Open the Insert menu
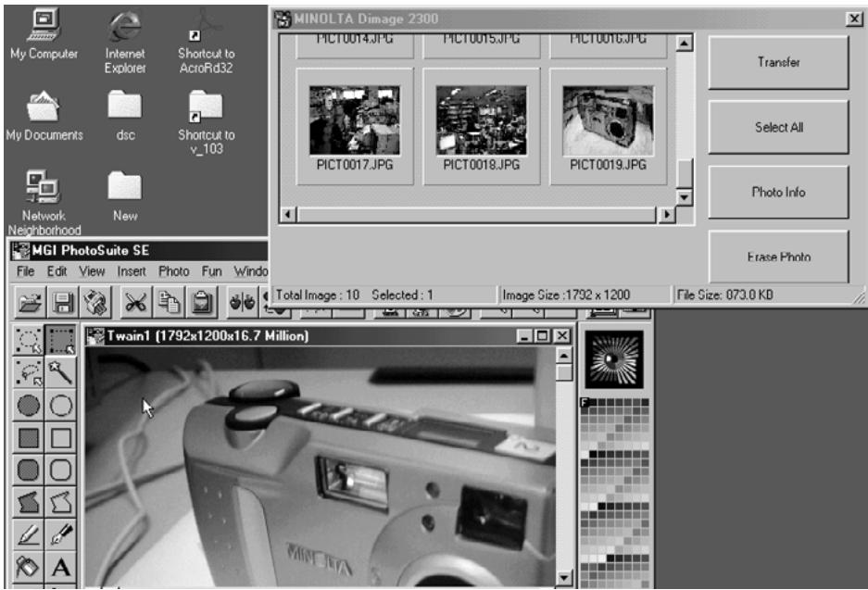868x590 pixels. (132, 271)
